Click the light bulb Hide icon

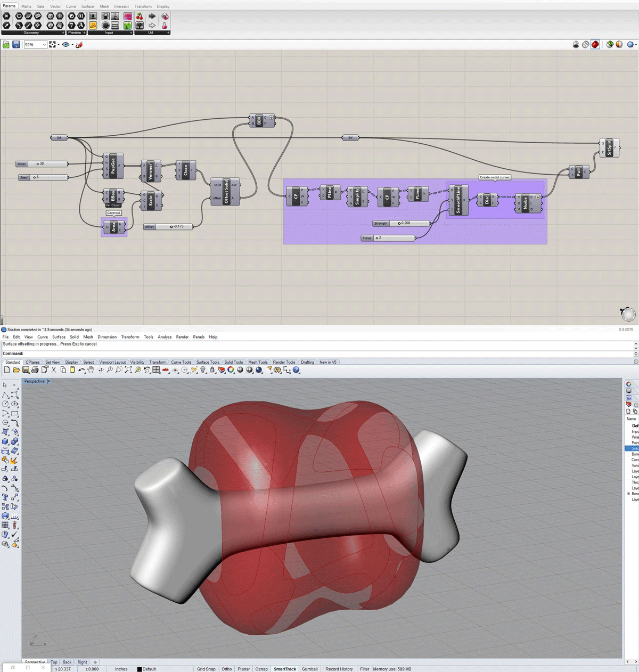click(x=203, y=370)
